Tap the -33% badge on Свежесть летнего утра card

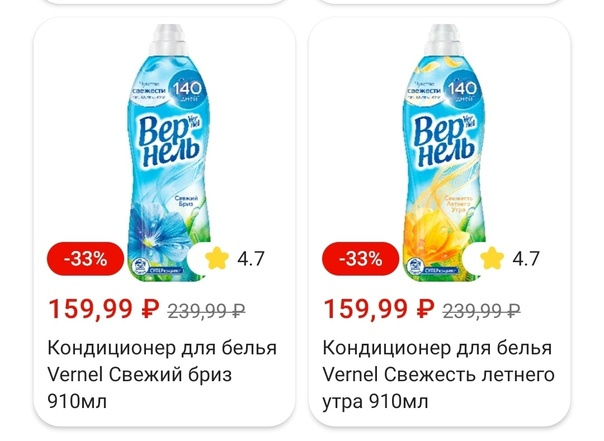(x=361, y=259)
